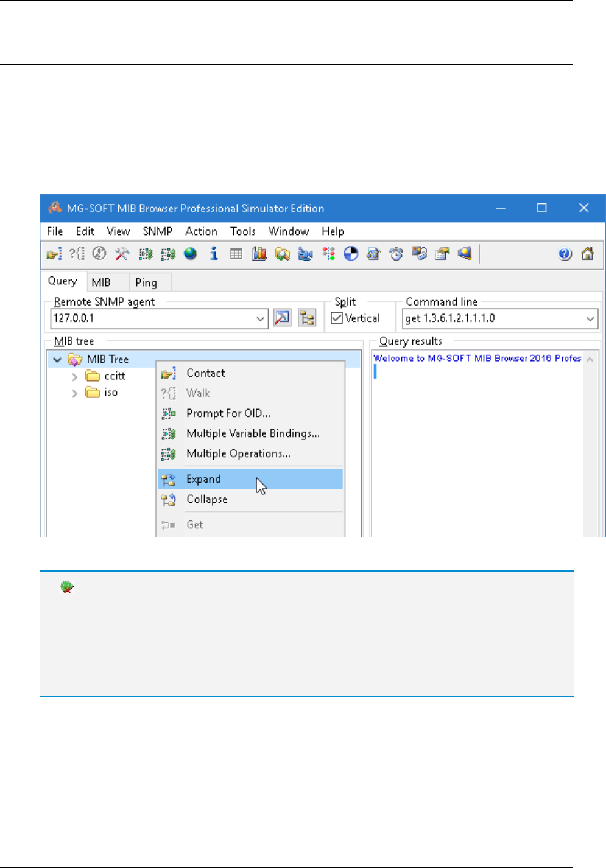Select the iso folder in tree
This screenshot has width=606, height=868.
111,393
